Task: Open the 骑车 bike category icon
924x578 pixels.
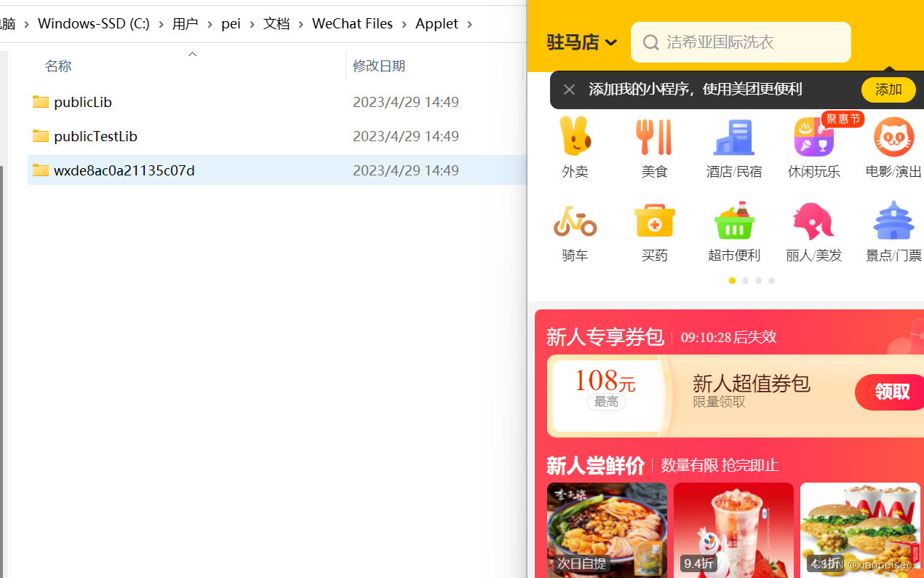Action: click(x=575, y=221)
